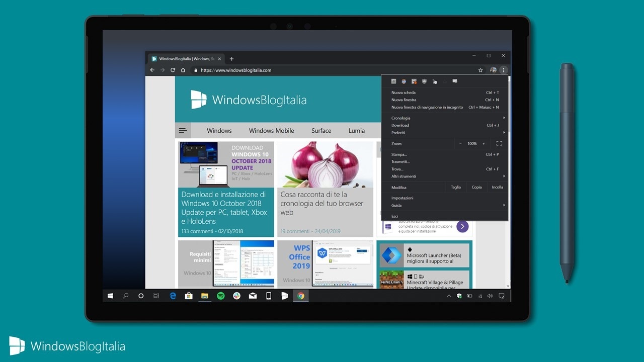
Task: Select Esci to quit Chrome
Action: (x=445, y=216)
